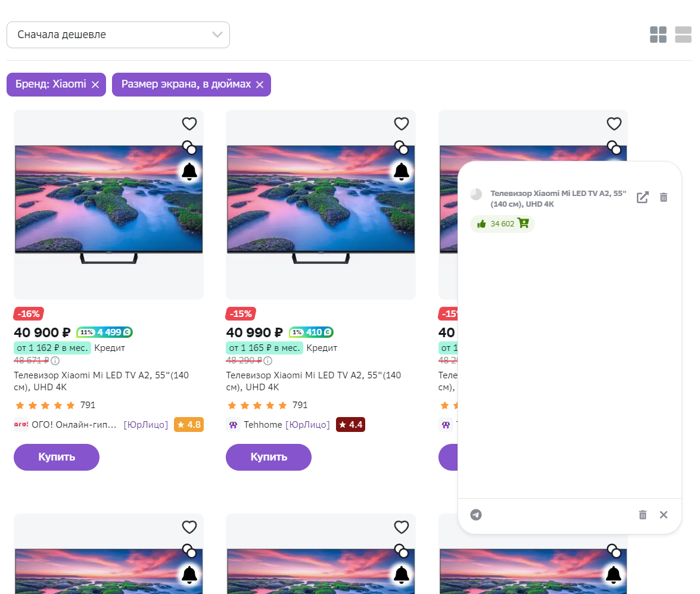700x594 pixels.
Task: Open seller 'Tehhome' page
Action: (263, 425)
